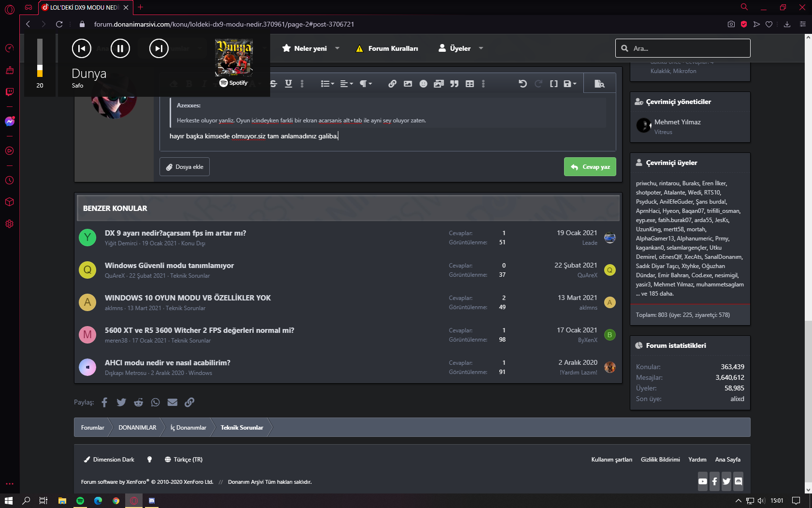Open the Opera downloads panel
The image size is (812, 508).
point(787,24)
